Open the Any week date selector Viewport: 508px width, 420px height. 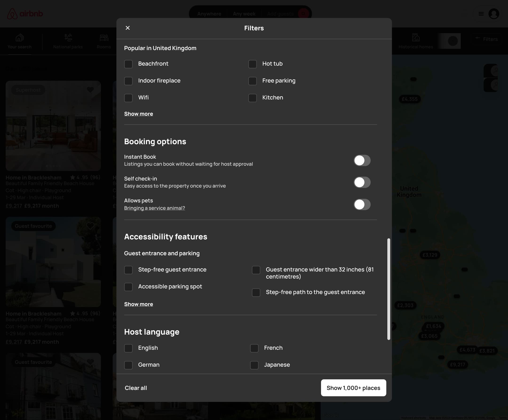pos(244,14)
